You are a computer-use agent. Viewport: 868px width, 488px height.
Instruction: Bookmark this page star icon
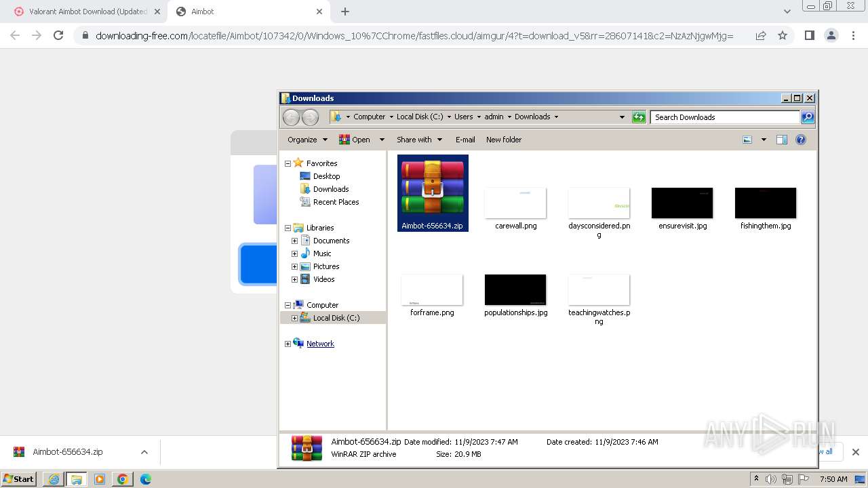pyautogui.click(x=783, y=35)
